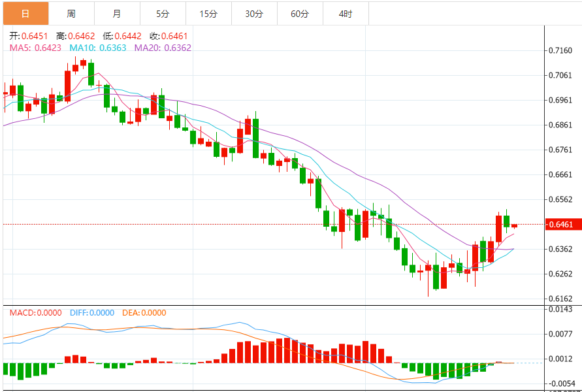The height and width of the screenshot is (392, 582).
Task: Click the DIFF value label
Action: click(92, 312)
